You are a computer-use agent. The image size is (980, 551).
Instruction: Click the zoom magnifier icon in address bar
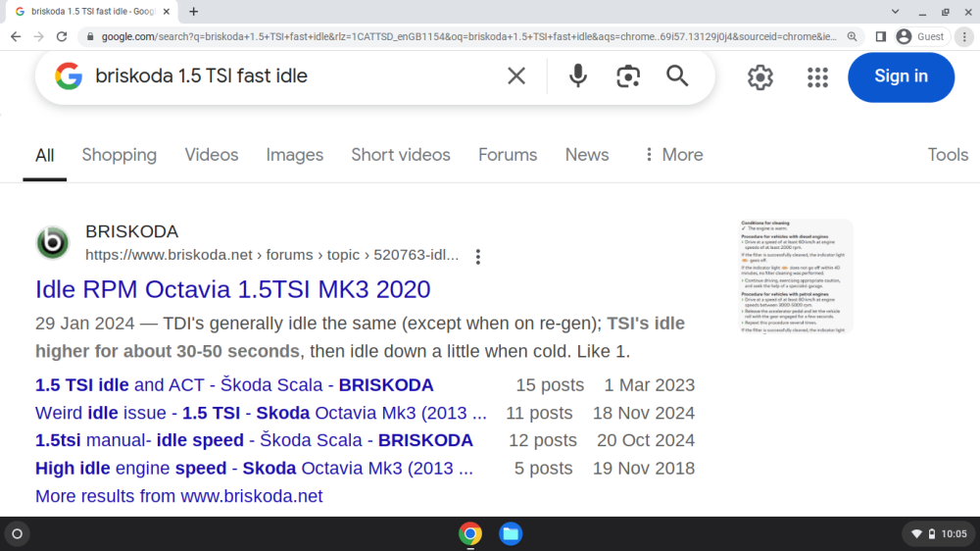(852, 37)
